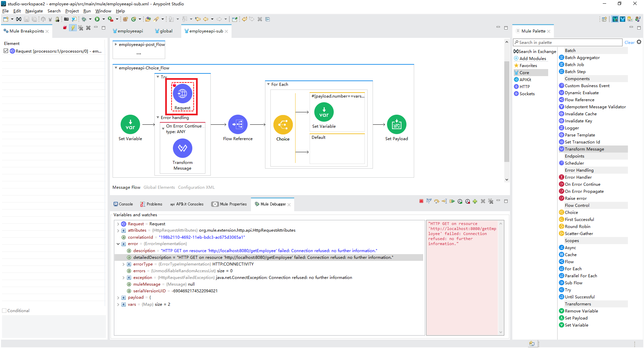Expand the employeeapi-post_Flow
The image size is (644, 348).
(x=116, y=44)
